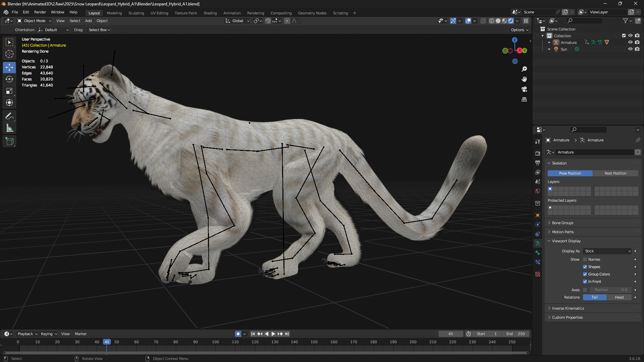644x362 pixels.
Task: Expand the Armature tree item
Action: tap(549, 43)
